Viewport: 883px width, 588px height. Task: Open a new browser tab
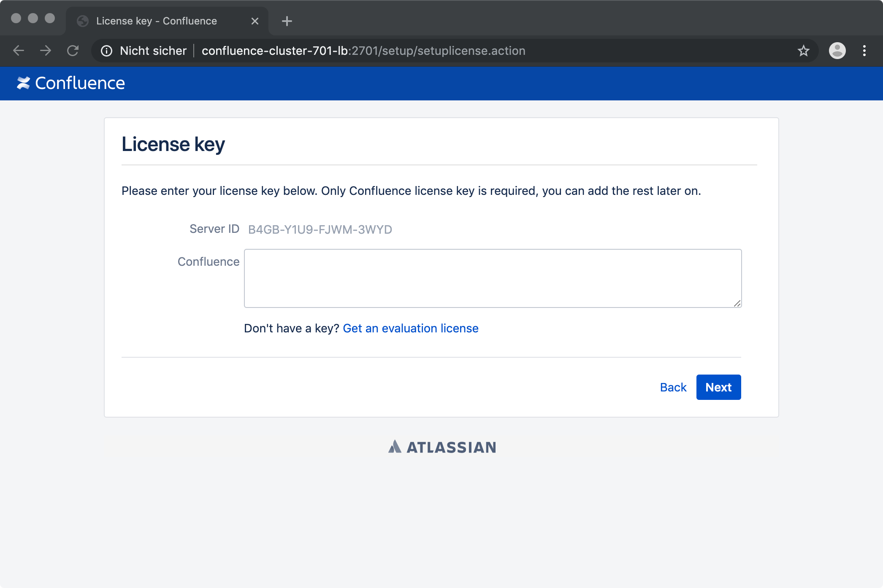coord(287,21)
